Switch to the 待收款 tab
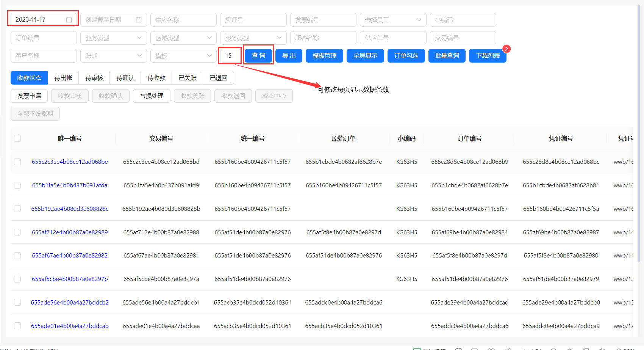Image resolution: width=644 pixels, height=350 pixels. point(156,78)
